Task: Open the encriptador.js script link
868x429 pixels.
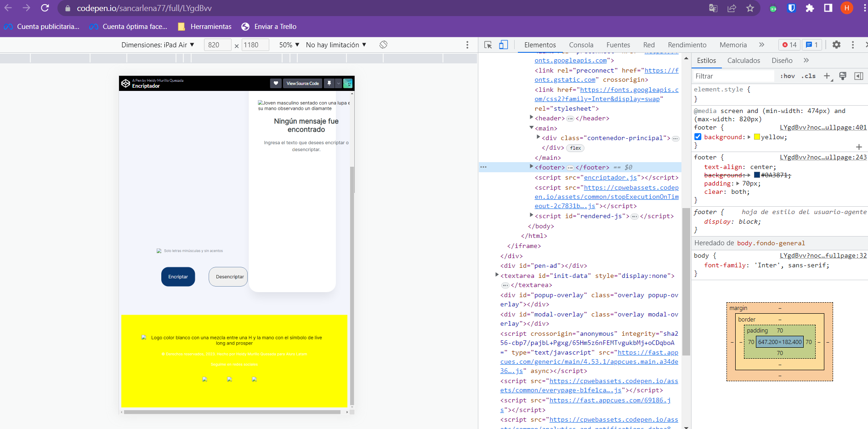Action: [x=610, y=177]
